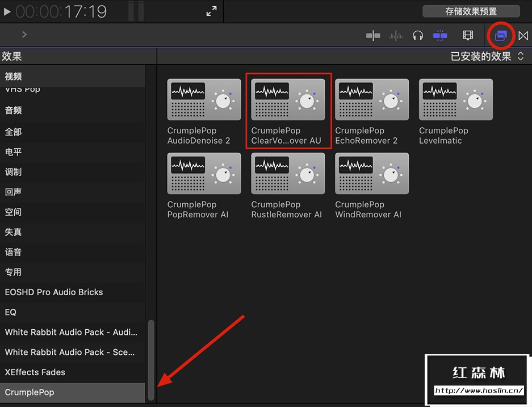532x407 pixels.
Task: Select CrumplePop EchoRemover 2 effect thumbnail
Action: (x=372, y=99)
